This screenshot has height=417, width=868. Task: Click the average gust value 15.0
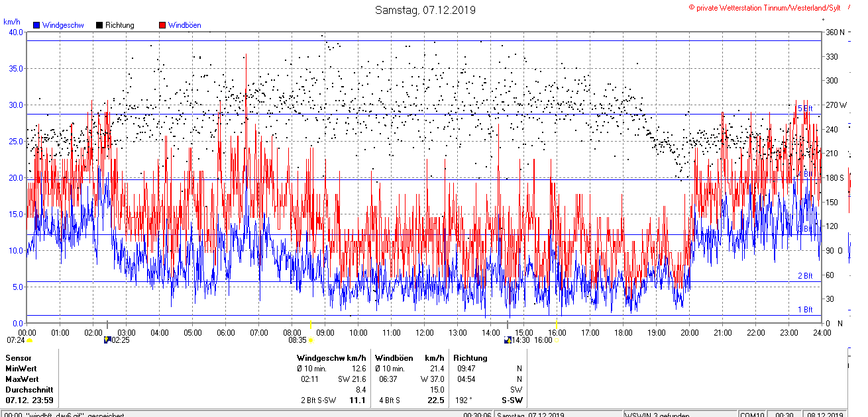coord(437,390)
